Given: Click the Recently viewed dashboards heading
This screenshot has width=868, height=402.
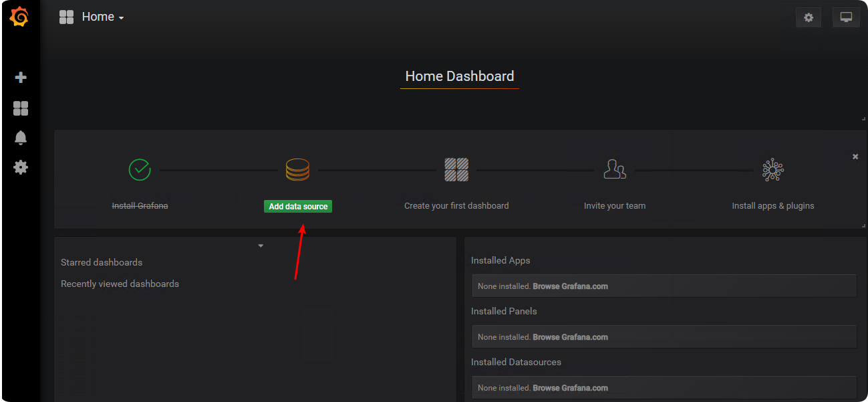Looking at the screenshot, I should tap(120, 284).
